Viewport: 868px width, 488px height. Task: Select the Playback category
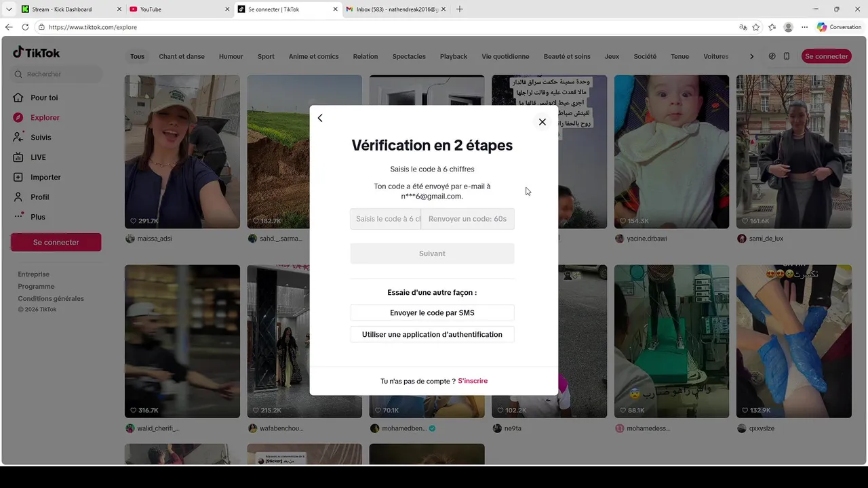coord(454,56)
